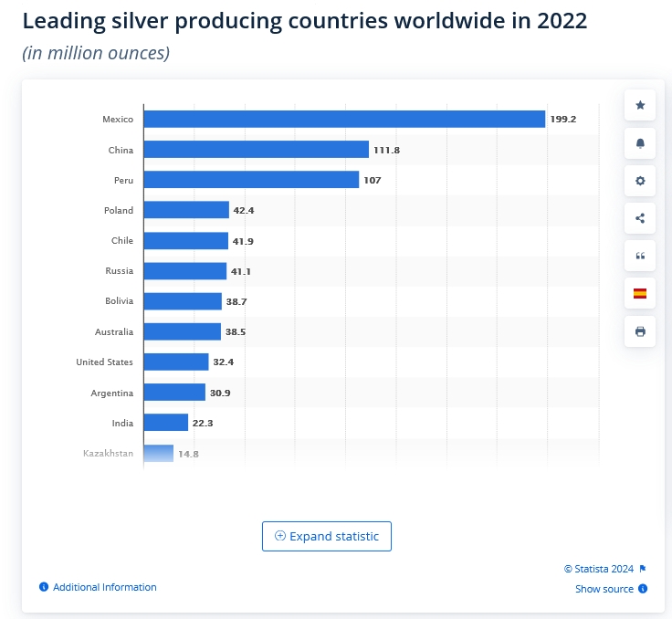672x619 pixels.
Task: Share the statistic via share icon
Action: 640,218
